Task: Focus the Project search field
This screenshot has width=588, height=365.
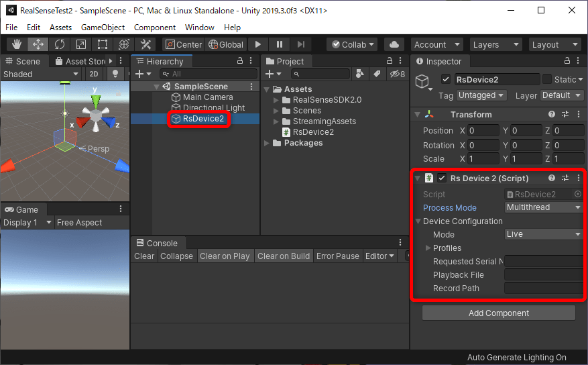Action: 320,74
